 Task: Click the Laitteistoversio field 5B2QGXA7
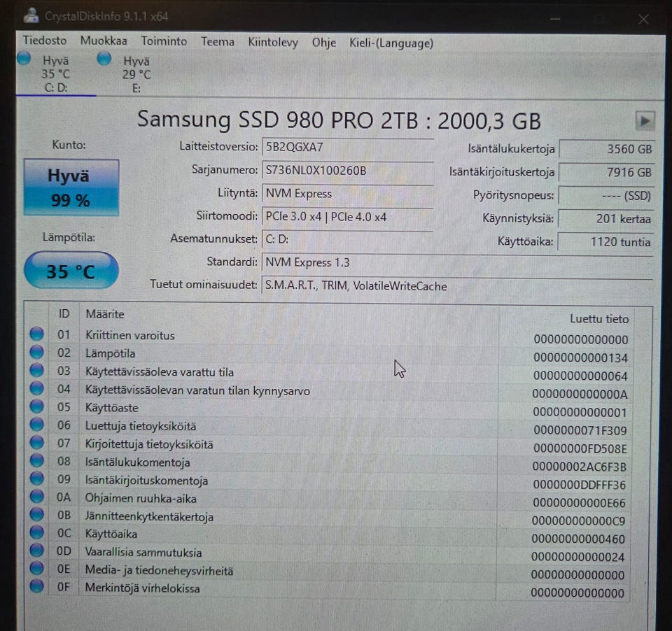click(x=348, y=147)
